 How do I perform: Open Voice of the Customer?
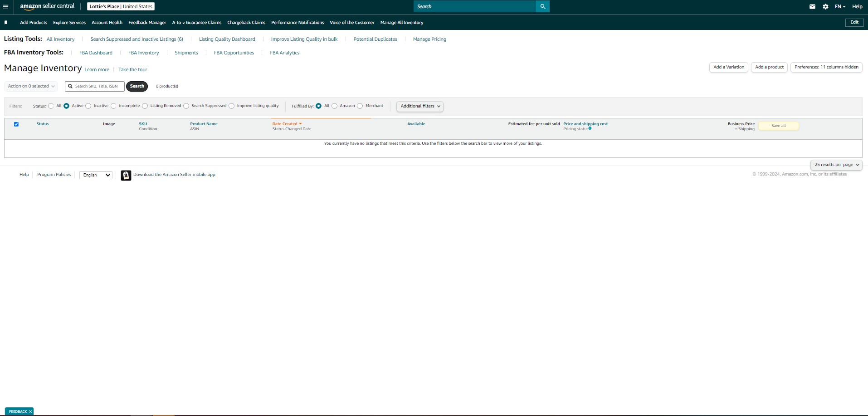click(x=352, y=22)
